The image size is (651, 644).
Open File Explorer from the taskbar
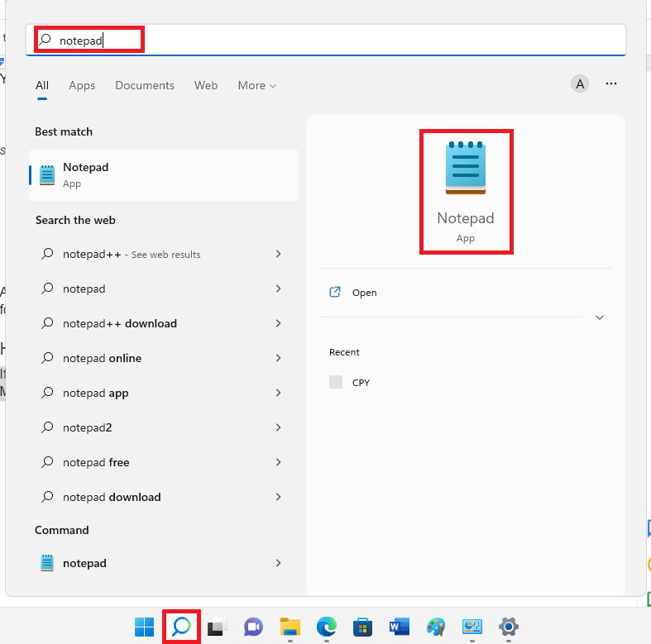click(290, 627)
